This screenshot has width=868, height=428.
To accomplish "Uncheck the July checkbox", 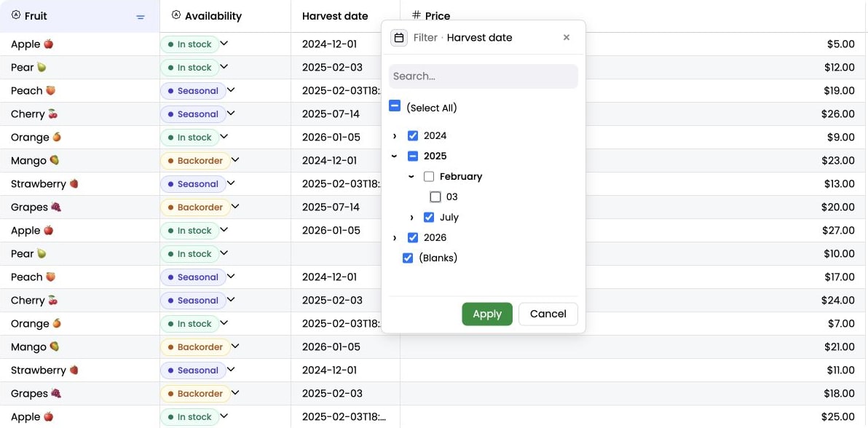I will 429,217.
